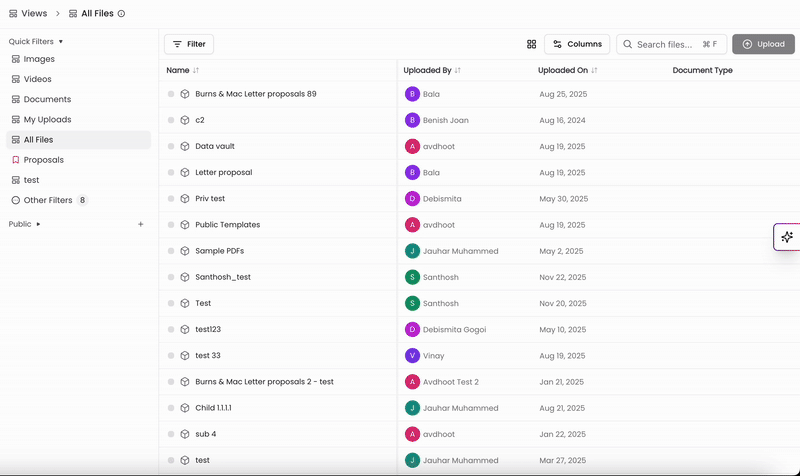The image size is (800, 476).
Task: Click the Upload button
Action: tap(763, 44)
